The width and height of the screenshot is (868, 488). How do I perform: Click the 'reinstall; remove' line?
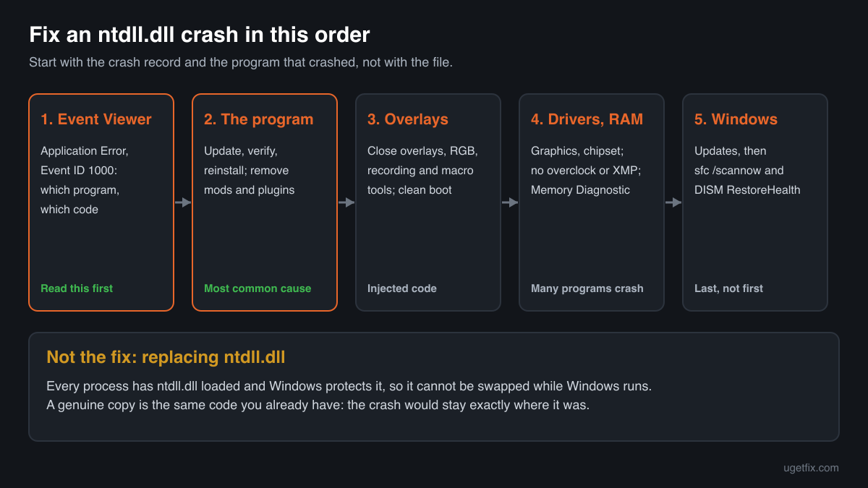tap(246, 171)
